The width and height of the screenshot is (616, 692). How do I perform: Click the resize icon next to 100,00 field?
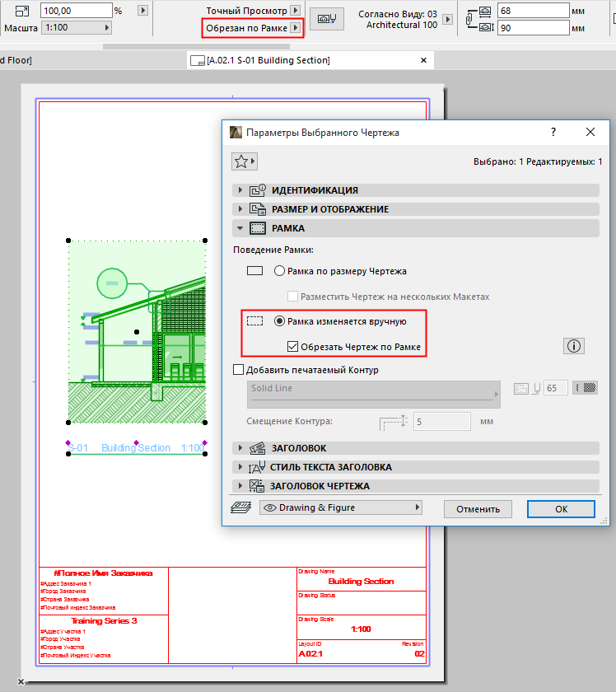pyautogui.click(x=22, y=11)
